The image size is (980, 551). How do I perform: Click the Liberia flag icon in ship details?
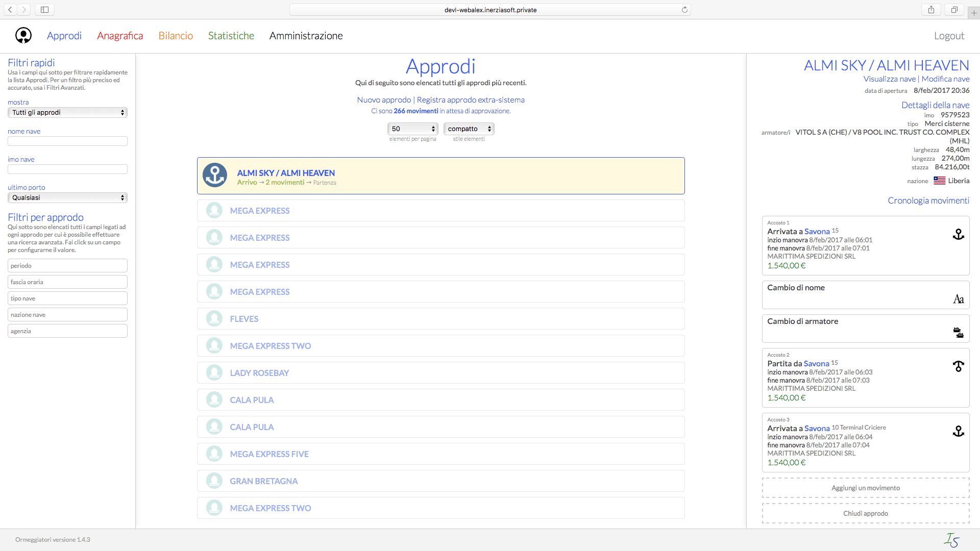[x=940, y=180]
